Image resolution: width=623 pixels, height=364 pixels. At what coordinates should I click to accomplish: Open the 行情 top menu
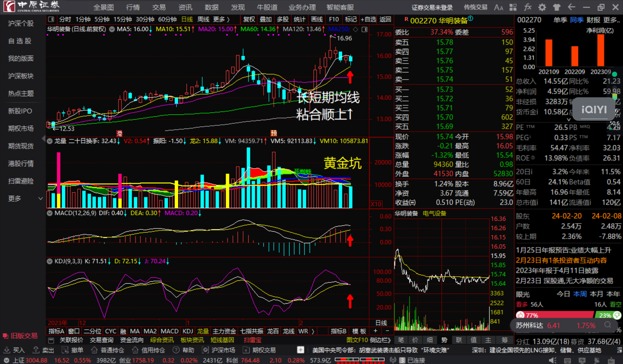pyautogui.click(x=133, y=7)
